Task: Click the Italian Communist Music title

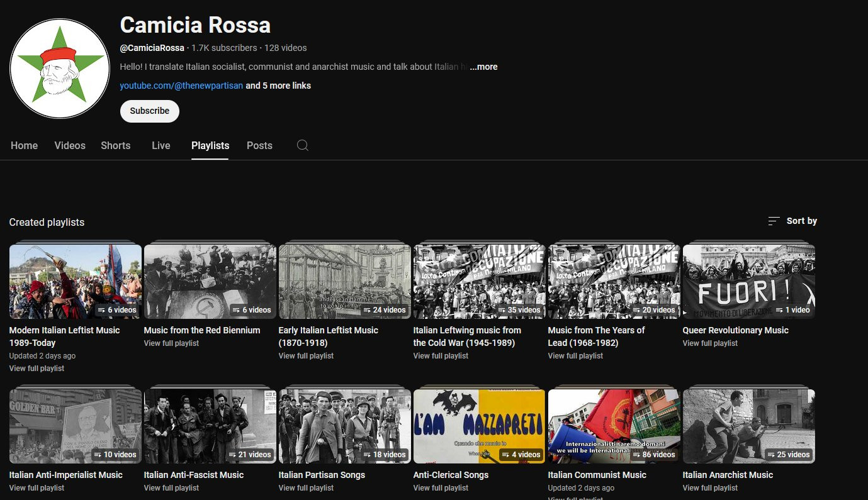Action: pos(597,475)
